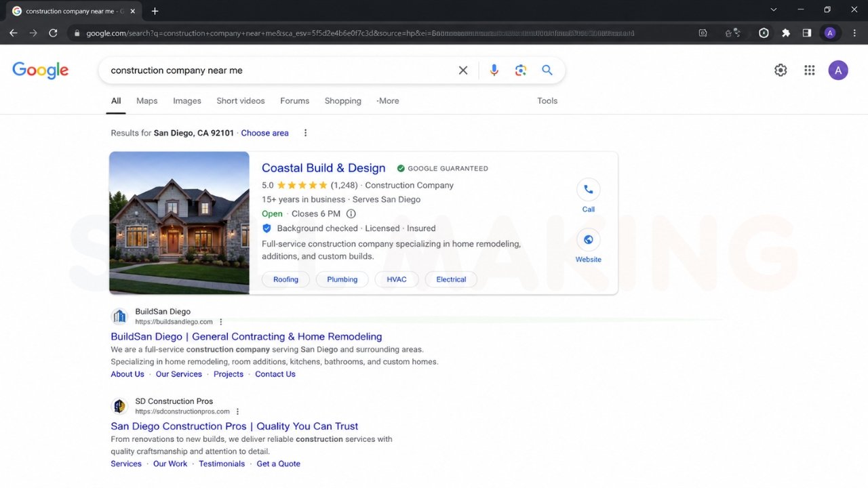Click the Chrome profile avatar in toolbar
The image size is (868, 488).
point(830,33)
